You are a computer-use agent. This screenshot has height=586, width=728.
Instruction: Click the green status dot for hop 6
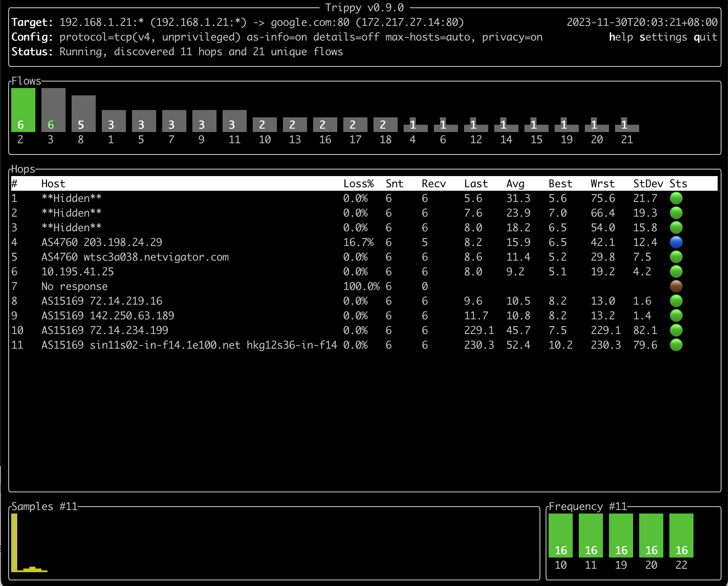[x=676, y=271]
